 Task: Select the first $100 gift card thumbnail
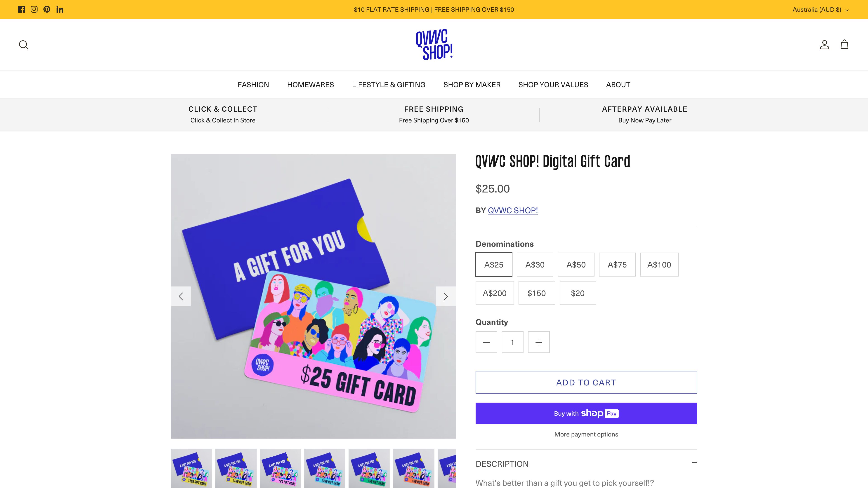tap(191, 468)
